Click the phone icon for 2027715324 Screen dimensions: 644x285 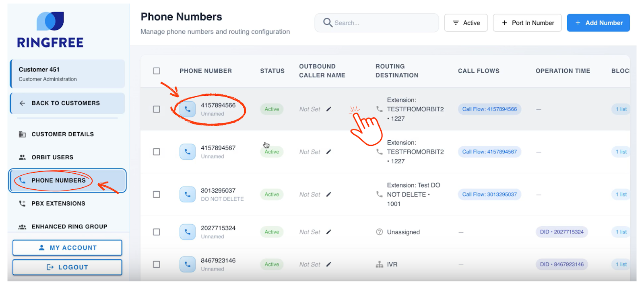[x=187, y=232]
